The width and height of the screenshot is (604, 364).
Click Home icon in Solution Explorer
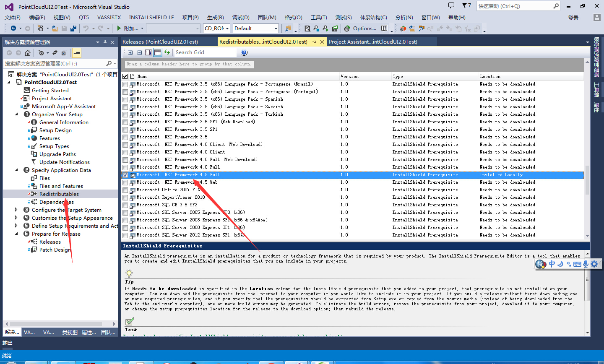[x=28, y=53]
